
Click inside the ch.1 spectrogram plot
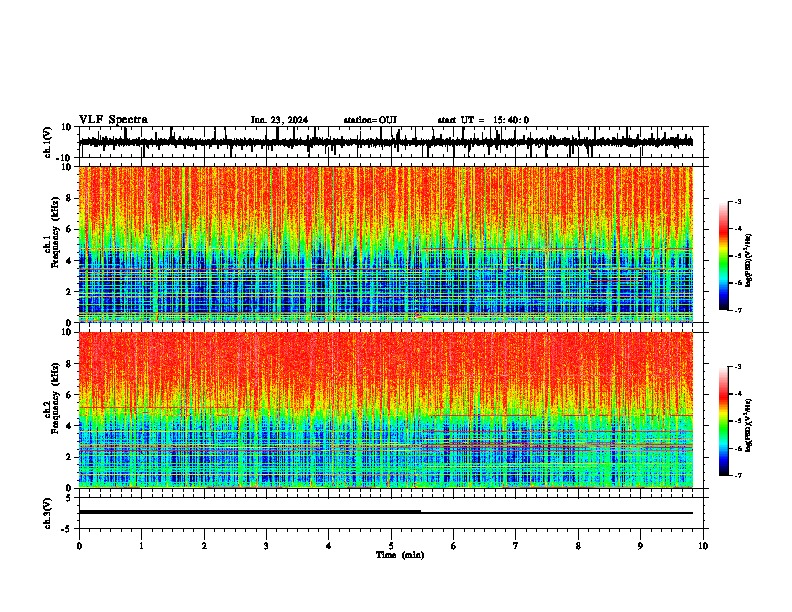(386, 244)
